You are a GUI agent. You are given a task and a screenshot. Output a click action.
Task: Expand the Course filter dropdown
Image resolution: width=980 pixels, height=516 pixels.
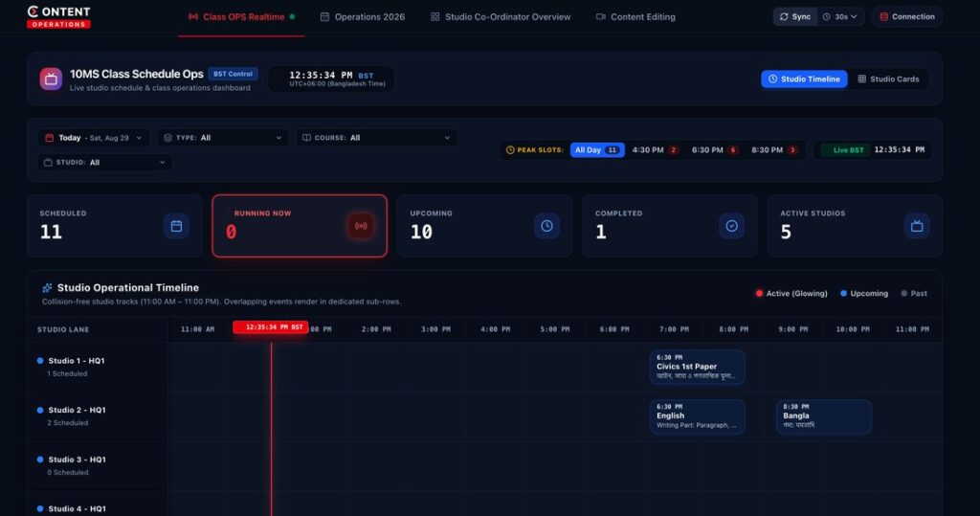[376, 138]
